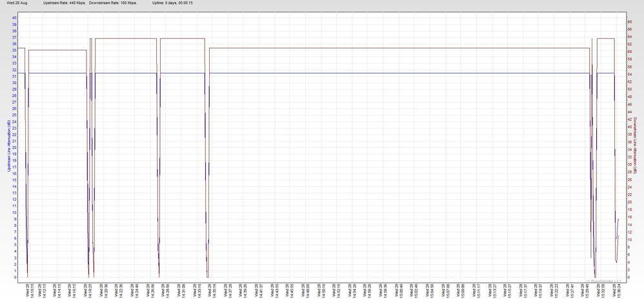
Task: Click the 16 tick on downstream axis
Action: tap(629, 217)
